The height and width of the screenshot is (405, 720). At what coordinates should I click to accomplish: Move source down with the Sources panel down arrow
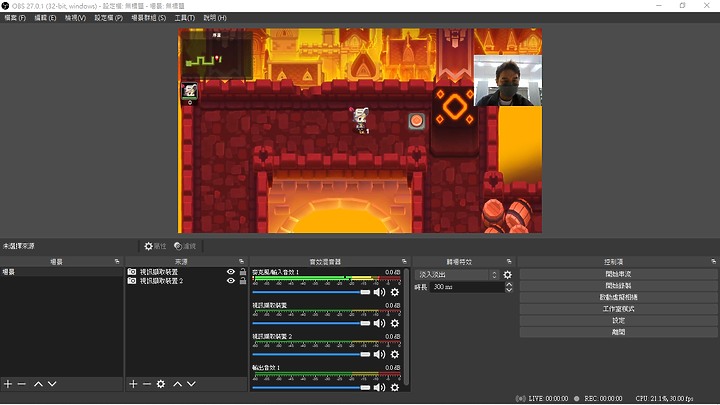191,384
